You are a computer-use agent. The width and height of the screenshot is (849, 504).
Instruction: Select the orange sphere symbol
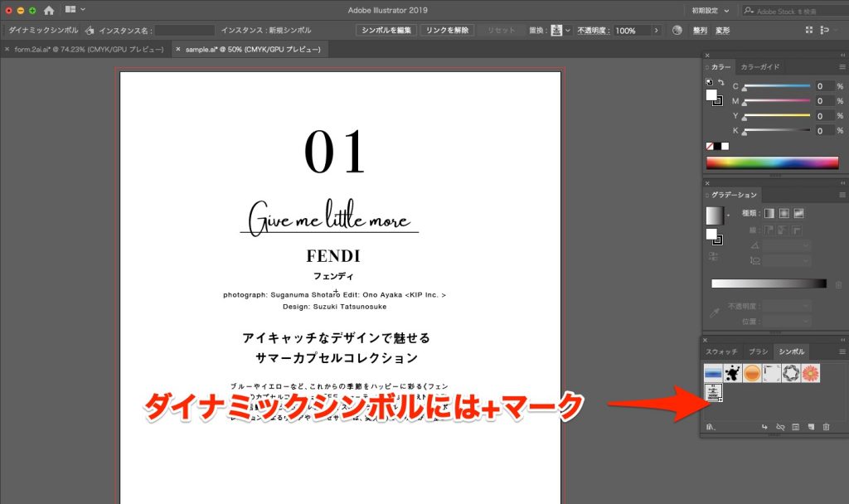[752, 373]
